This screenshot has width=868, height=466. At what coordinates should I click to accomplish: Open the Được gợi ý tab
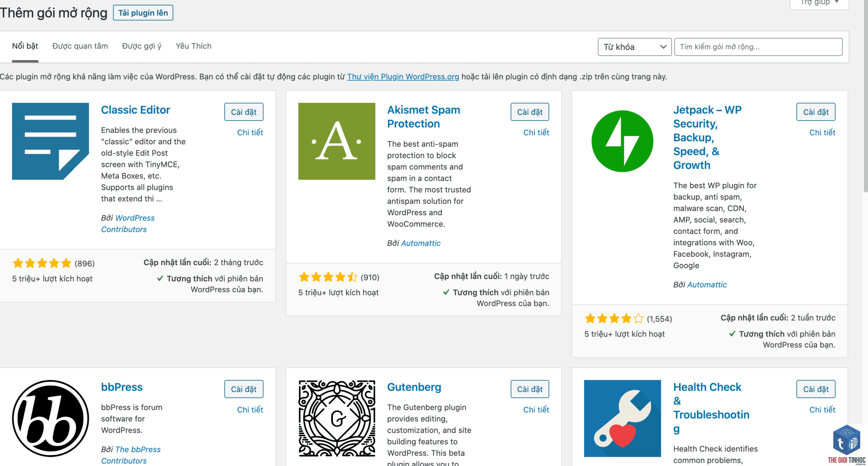[x=142, y=46]
